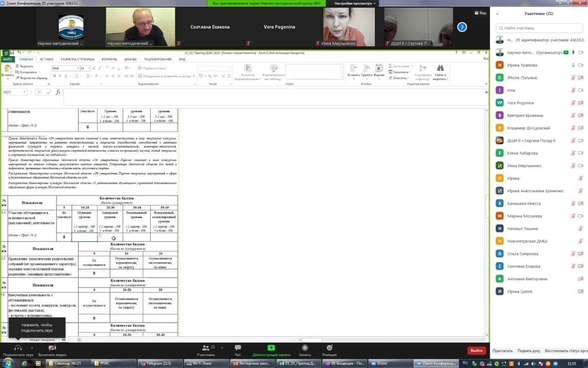
Task: Click the Светлана Есакова video tile
Action: coord(210,27)
